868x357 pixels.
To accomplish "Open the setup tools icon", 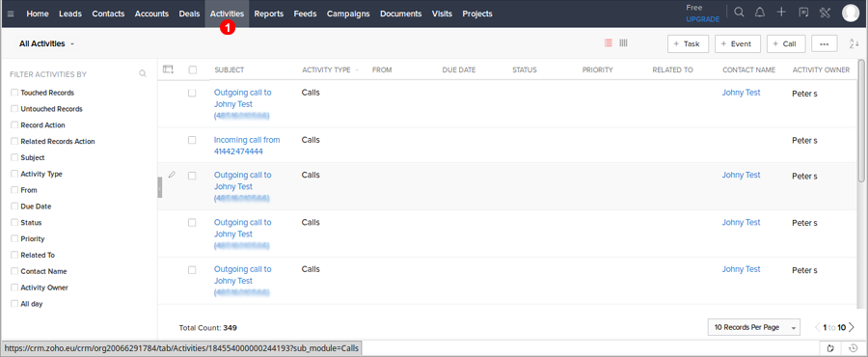I will click(x=825, y=13).
